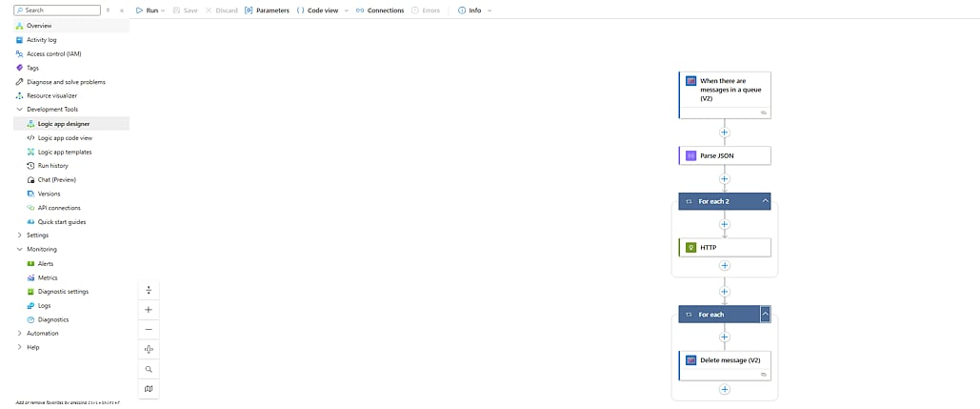980x409 pixels.
Task: Add step between trigger and Parse JSON
Action: point(725,133)
